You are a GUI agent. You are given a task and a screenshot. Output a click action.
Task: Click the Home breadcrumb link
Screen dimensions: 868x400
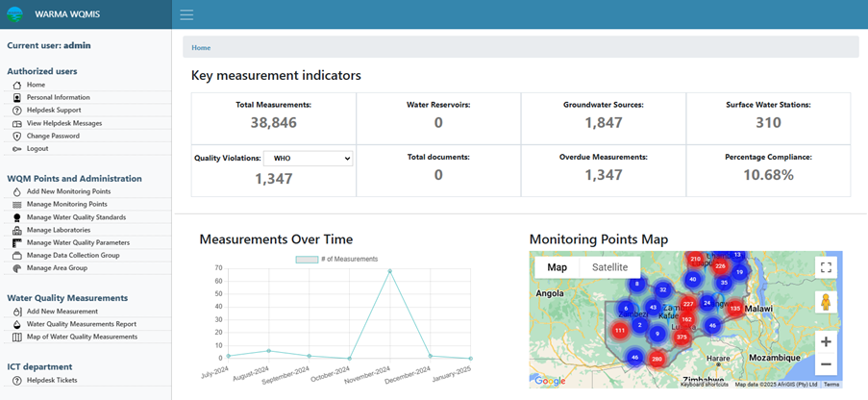pyautogui.click(x=201, y=47)
